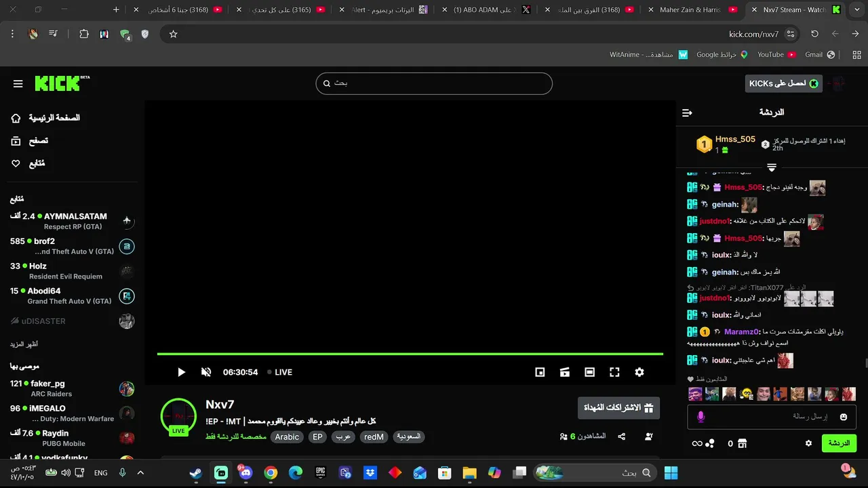This screenshot has height=488, width=868.
Task: Open the مُتابع following section
Action: pos(28,163)
